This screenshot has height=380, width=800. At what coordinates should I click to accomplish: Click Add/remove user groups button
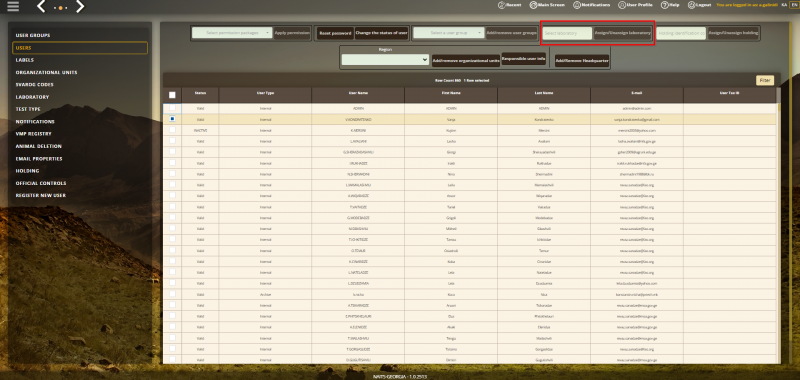512,33
